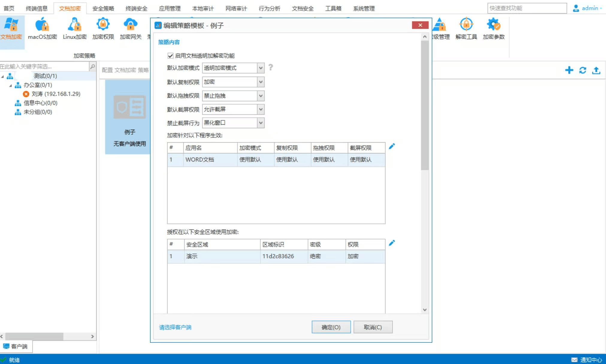Click the 请选择客户端 link

[175, 327]
